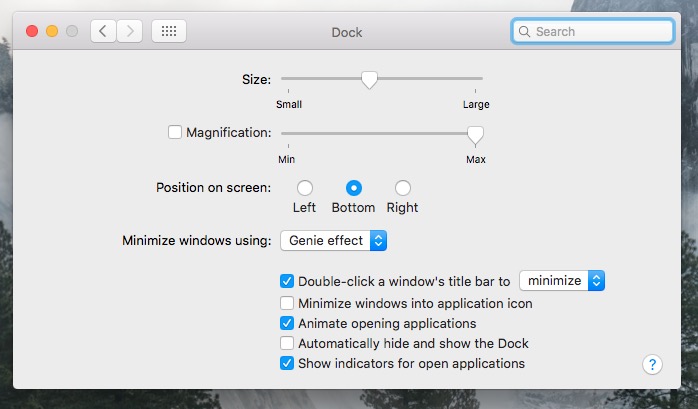The width and height of the screenshot is (698, 409).
Task: Open the Genie effect dropdown
Action: point(333,241)
